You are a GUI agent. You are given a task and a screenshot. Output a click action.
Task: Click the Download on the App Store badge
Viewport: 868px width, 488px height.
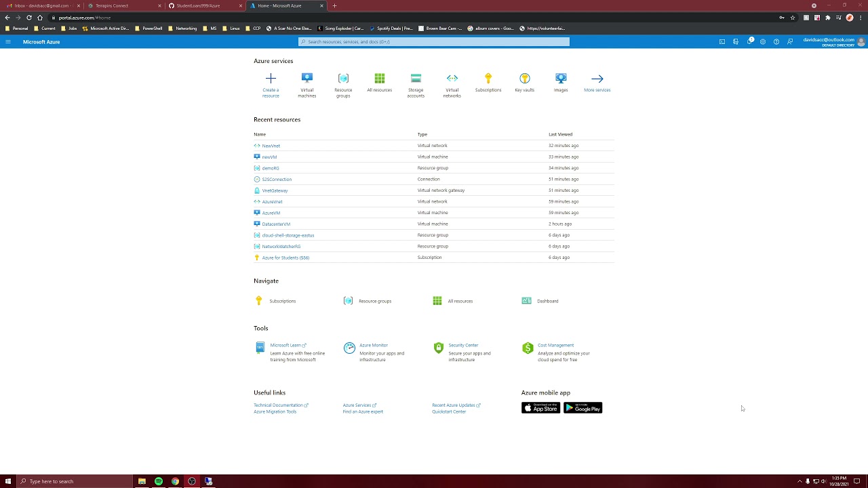click(540, 407)
